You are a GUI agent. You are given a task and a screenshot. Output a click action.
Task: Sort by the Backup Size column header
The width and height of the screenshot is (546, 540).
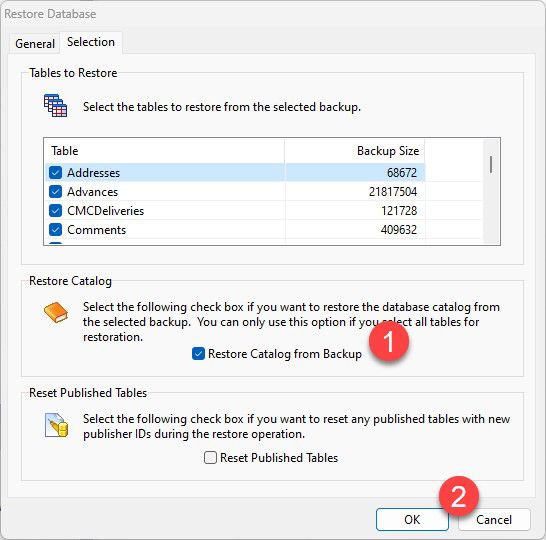(x=355, y=151)
